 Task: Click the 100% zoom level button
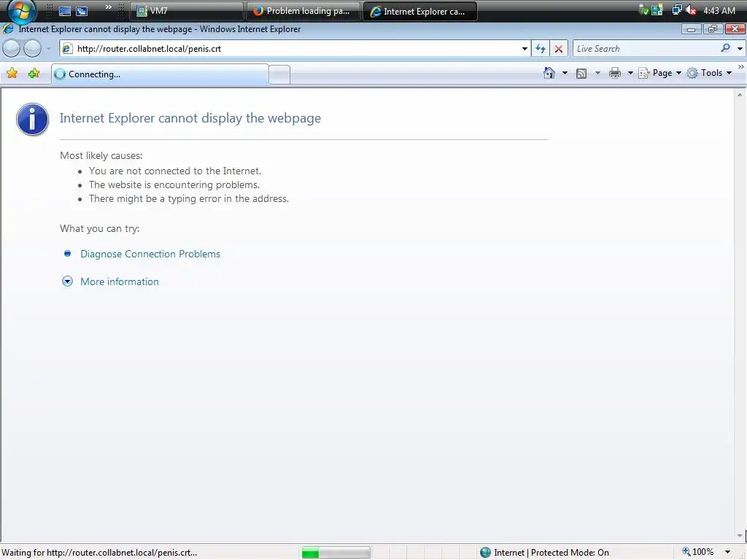point(698,552)
